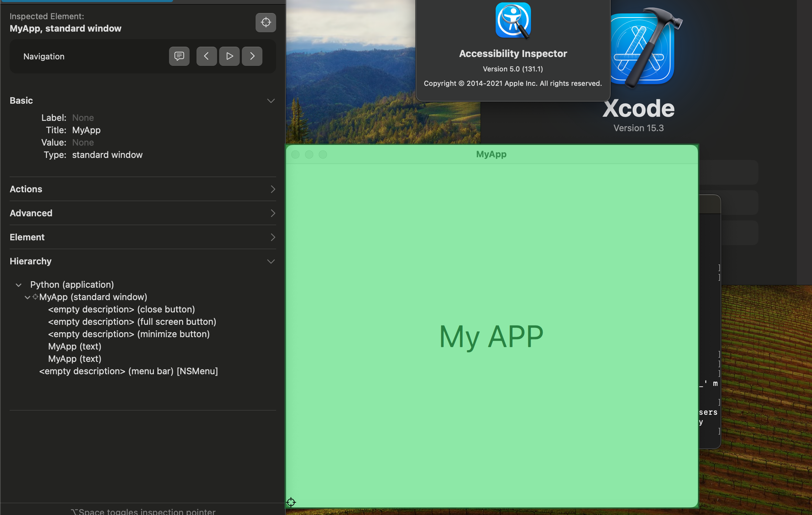Go to previous element with left arrow
The image size is (812, 515).
point(206,56)
